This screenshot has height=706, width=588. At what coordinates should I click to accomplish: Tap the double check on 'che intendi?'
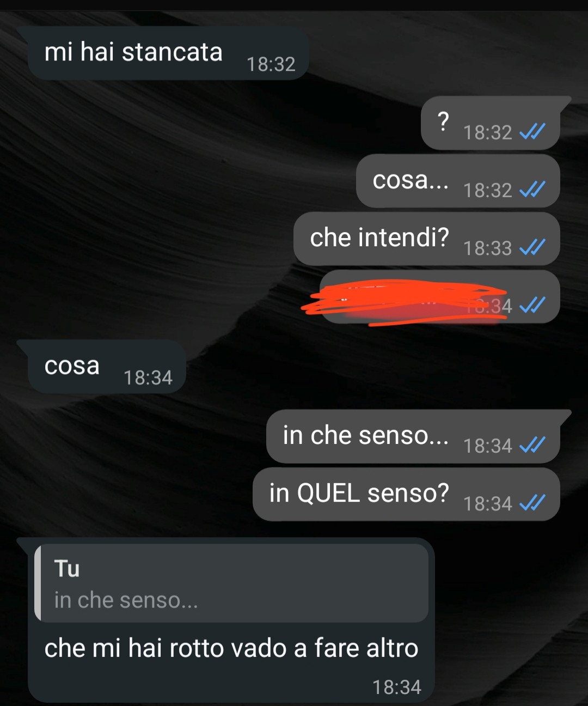[532, 247]
